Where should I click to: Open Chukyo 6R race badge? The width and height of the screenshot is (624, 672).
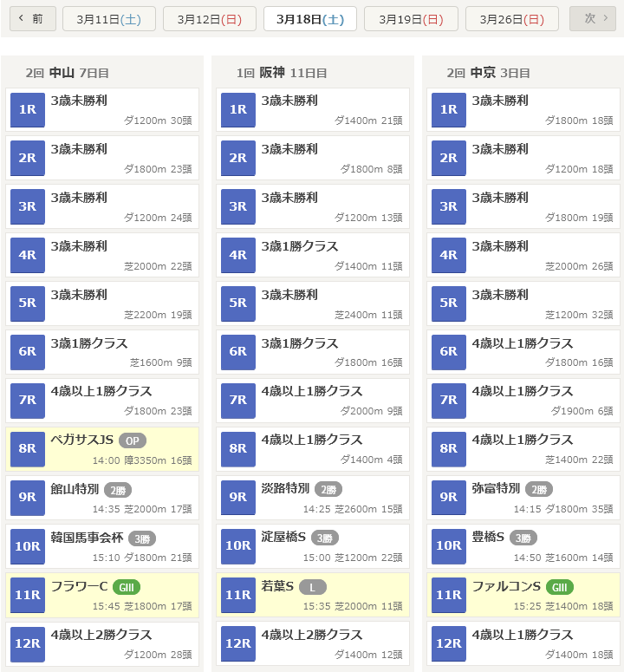pos(449,352)
